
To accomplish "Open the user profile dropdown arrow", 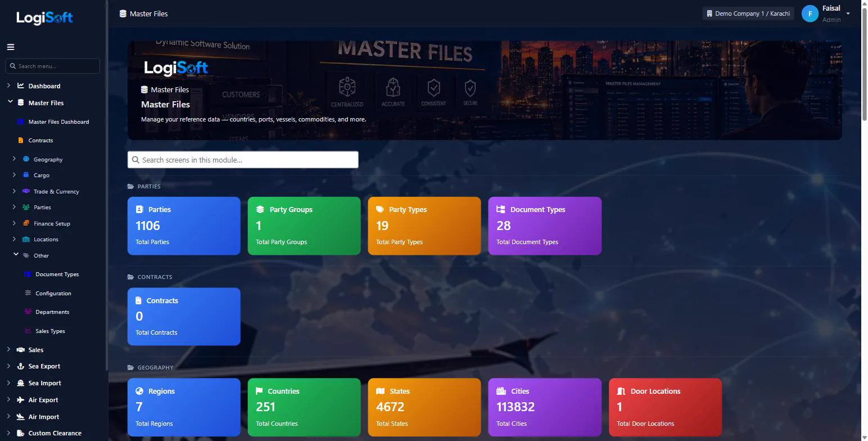I will tap(848, 13).
